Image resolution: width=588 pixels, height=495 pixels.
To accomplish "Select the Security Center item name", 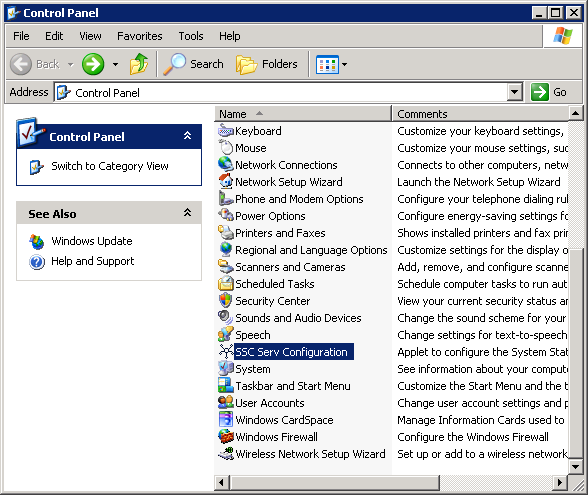I will coord(273,301).
